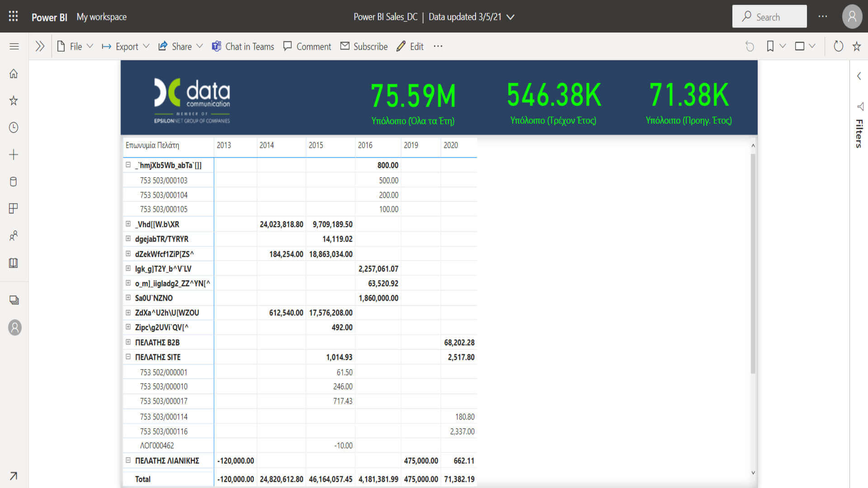Click the data communication logo
The width and height of the screenshot is (868, 488).
click(x=192, y=101)
